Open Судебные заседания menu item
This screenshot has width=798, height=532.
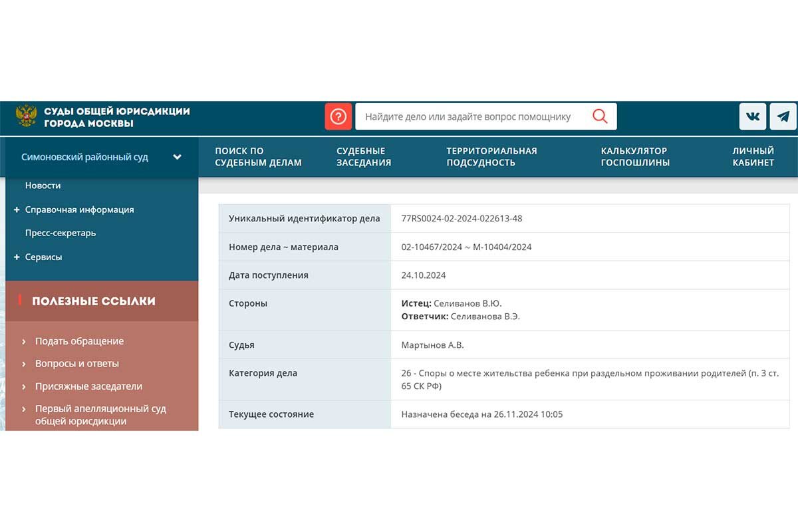(x=364, y=157)
